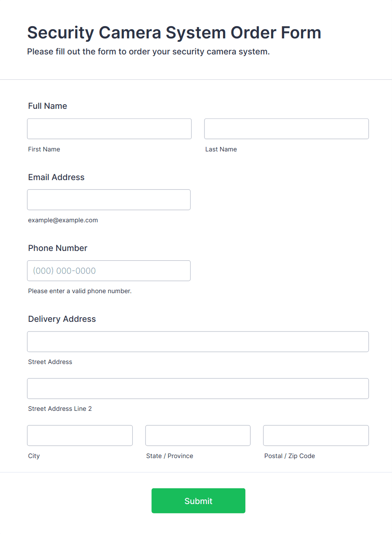
Task: Click the Phone Number heading label
Action: [58, 248]
